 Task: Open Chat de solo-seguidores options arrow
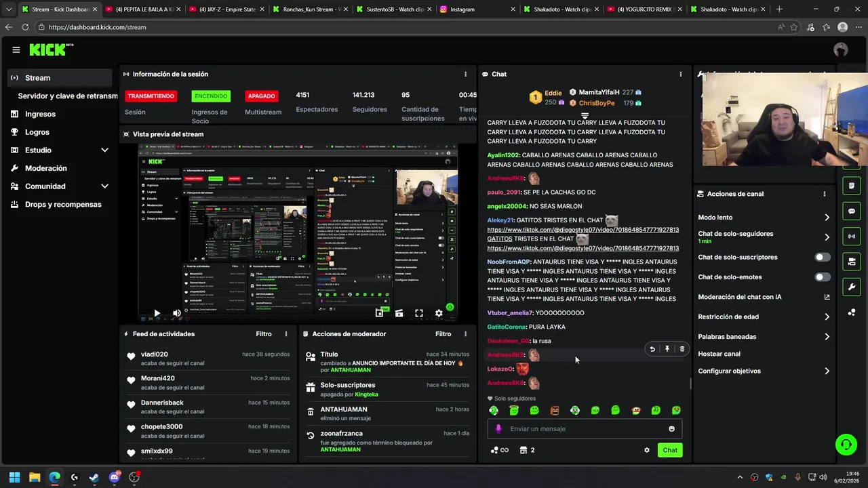[827, 237]
